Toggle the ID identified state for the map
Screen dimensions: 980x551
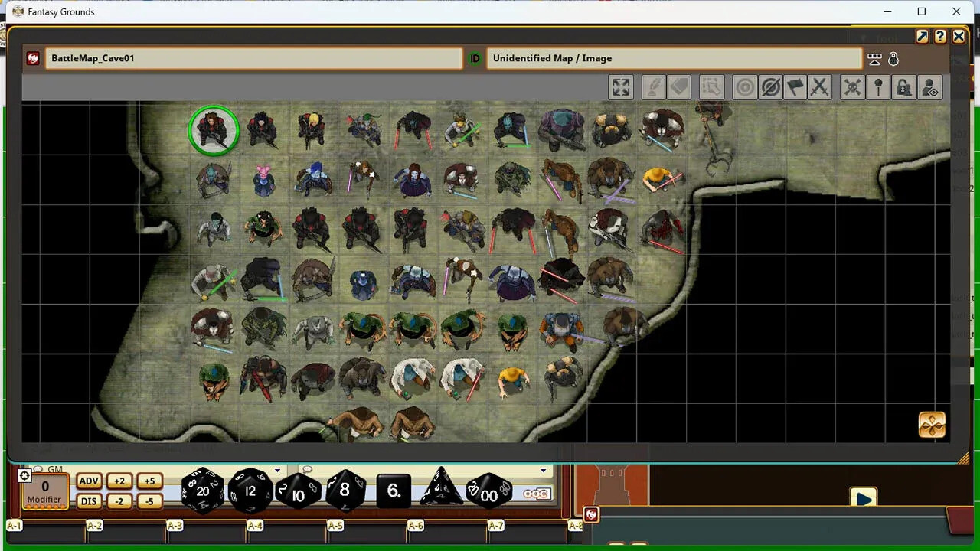pos(475,58)
